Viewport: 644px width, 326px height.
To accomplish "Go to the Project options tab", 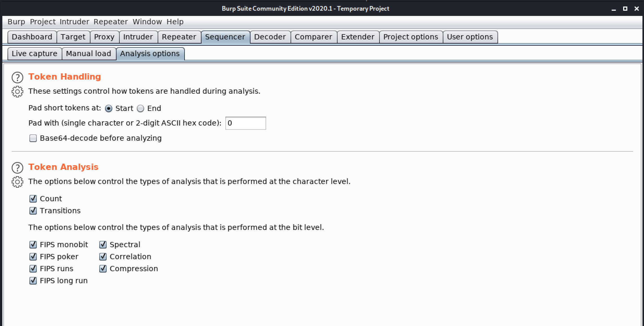I will point(411,37).
